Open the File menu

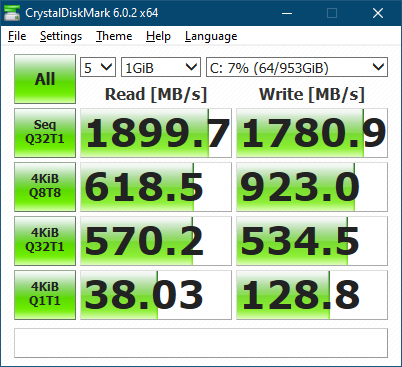pos(17,36)
